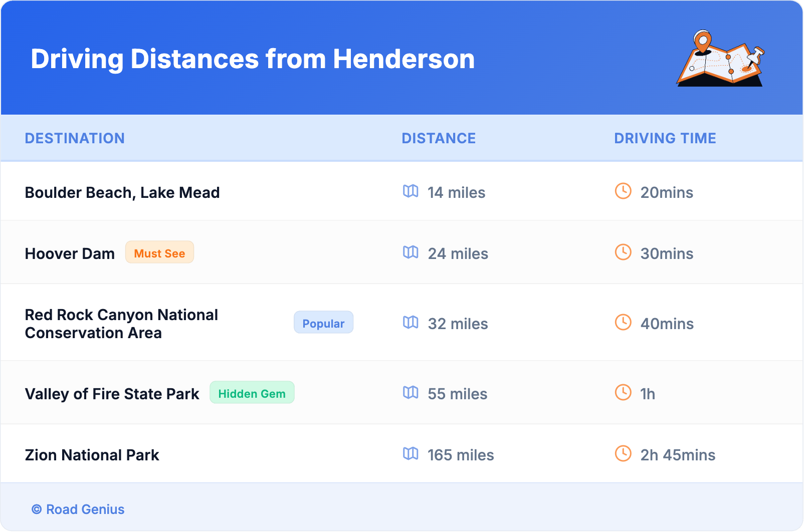Click the map icon beside 24 miles
804x532 pixels.
tap(411, 252)
